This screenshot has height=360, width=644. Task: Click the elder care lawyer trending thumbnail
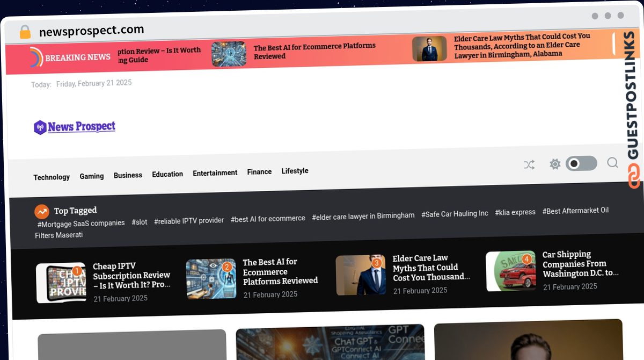(x=361, y=275)
